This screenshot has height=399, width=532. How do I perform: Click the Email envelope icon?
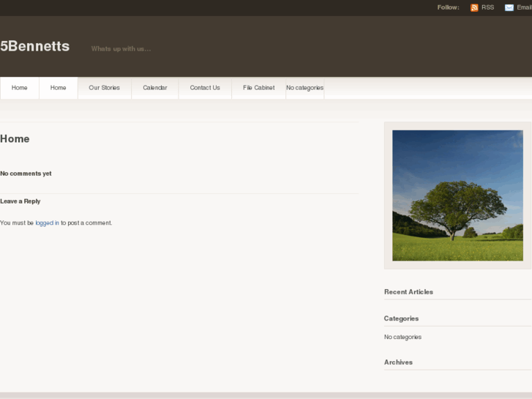(509, 7)
